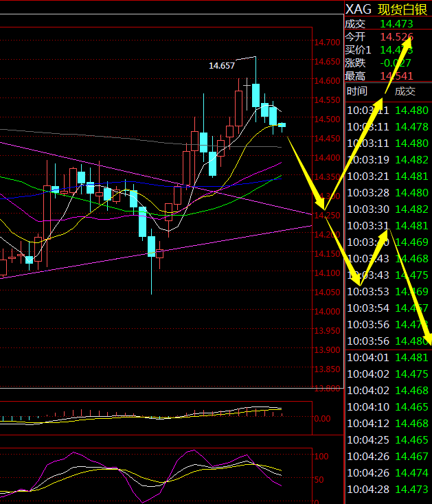Select tick row time 10:04:12
The height and width of the screenshot is (504, 432).
pos(368,424)
